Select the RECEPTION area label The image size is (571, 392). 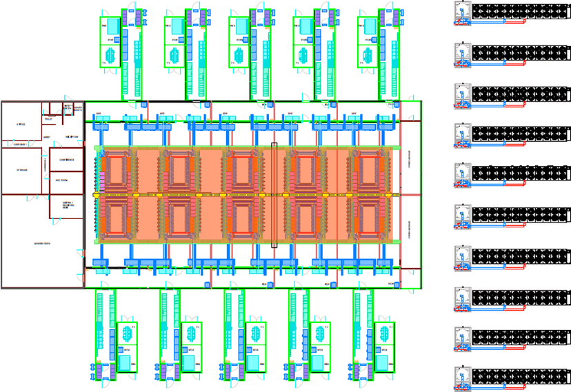point(72,136)
